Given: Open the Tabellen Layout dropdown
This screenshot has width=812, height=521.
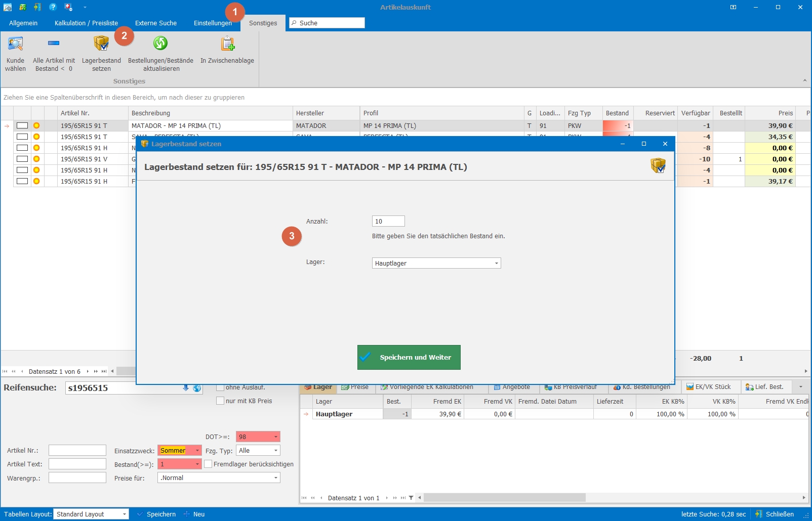Looking at the screenshot, I should click(124, 514).
